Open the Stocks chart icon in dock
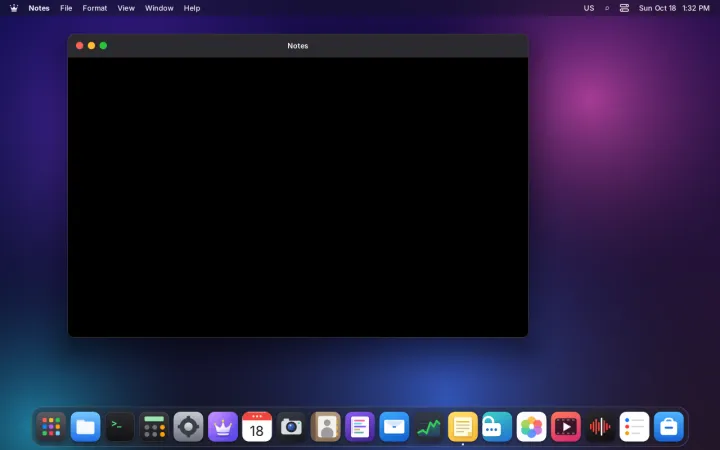 (428, 427)
